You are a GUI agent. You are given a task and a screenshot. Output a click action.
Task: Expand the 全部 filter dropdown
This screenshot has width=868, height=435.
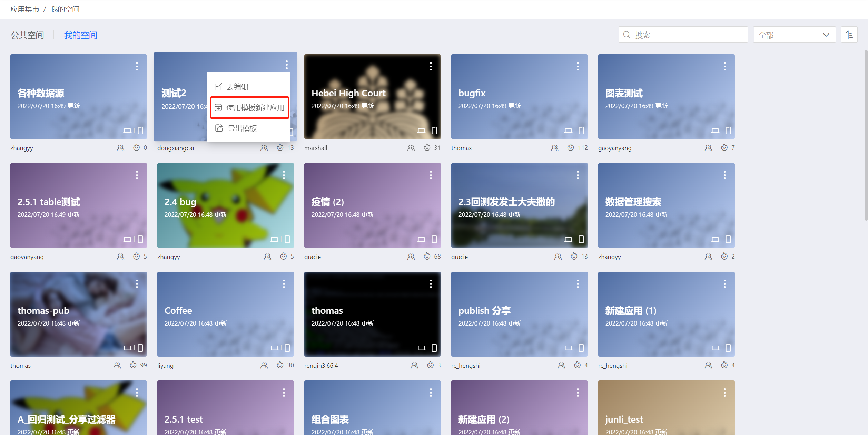tap(794, 35)
